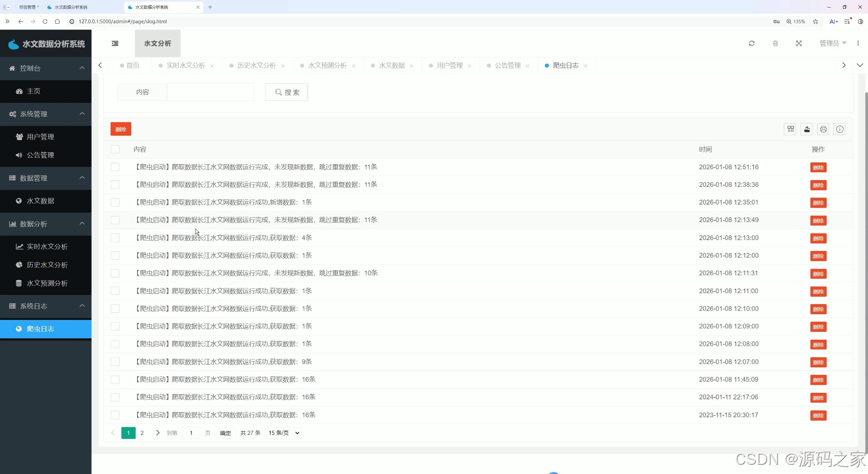The height and width of the screenshot is (474, 868).
Task: Collapse the 系统管理 sidebar section
Action: tap(46, 114)
